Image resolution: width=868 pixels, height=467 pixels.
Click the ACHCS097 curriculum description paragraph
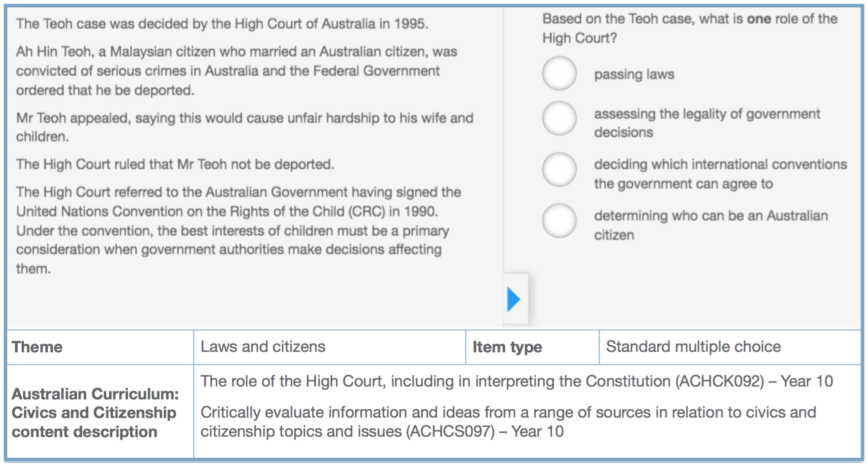[508, 422]
